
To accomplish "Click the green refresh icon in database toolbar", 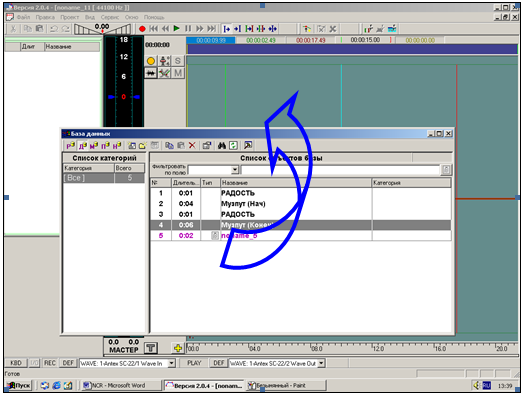I will (x=233, y=146).
